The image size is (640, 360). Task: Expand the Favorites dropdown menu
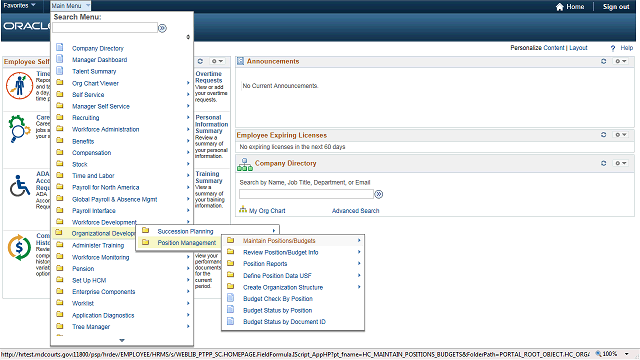(19, 6)
